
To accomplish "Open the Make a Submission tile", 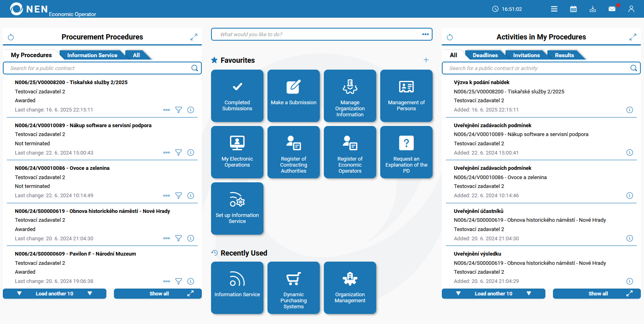I will pyautogui.click(x=294, y=96).
